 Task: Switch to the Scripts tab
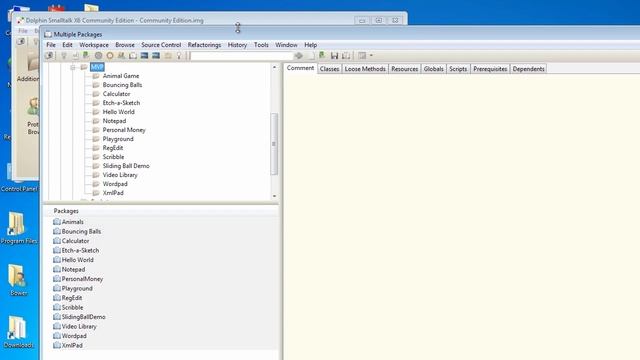pos(458,69)
